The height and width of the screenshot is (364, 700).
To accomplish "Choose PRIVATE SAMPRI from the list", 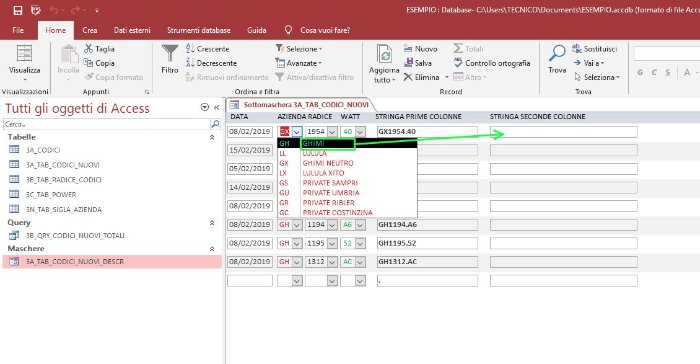I will point(347,183).
